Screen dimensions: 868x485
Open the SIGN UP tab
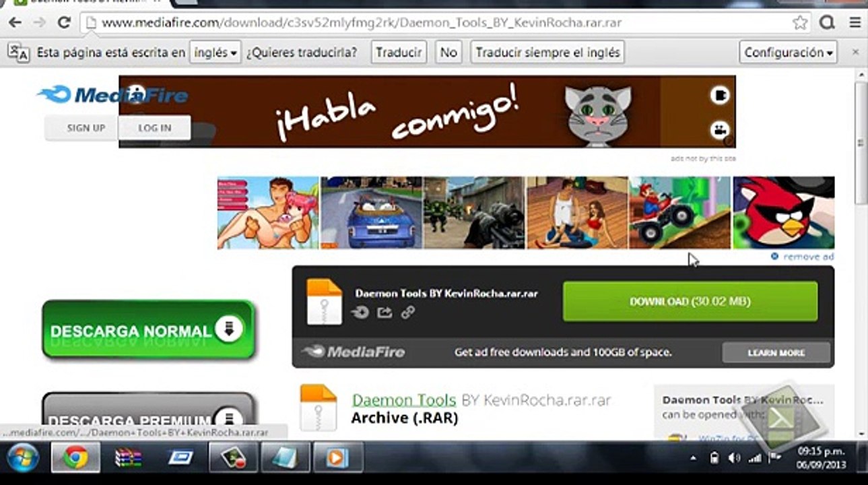pyautogui.click(x=86, y=128)
